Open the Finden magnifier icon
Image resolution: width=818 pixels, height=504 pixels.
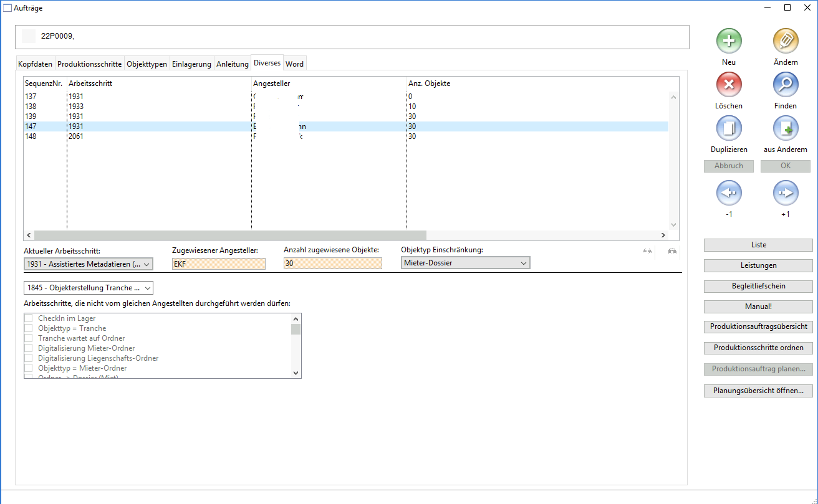(785, 85)
